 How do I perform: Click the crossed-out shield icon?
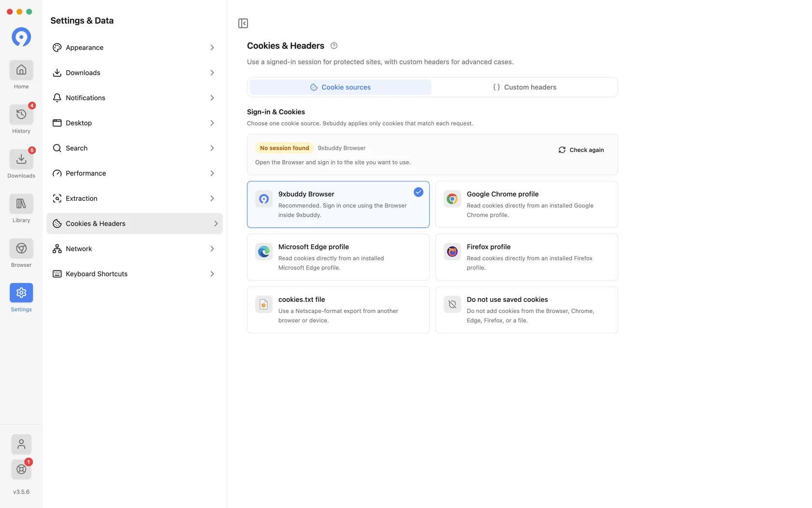coord(452,304)
